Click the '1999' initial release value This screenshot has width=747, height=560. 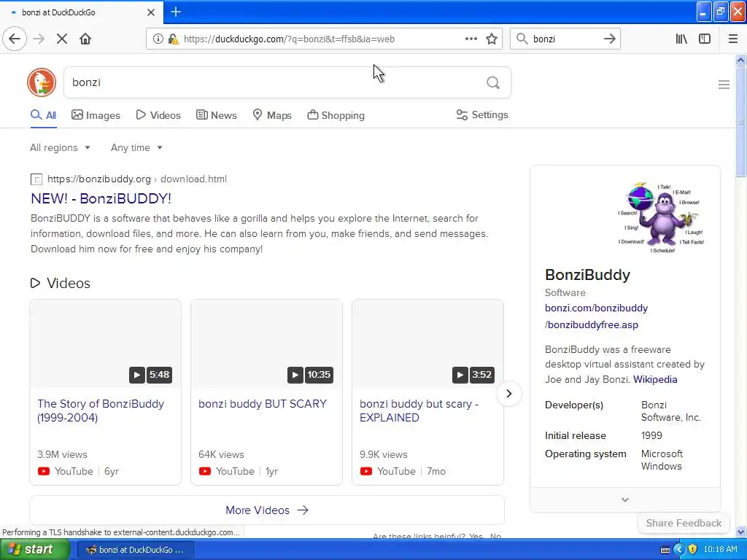pyautogui.click(x=651, y=435)
